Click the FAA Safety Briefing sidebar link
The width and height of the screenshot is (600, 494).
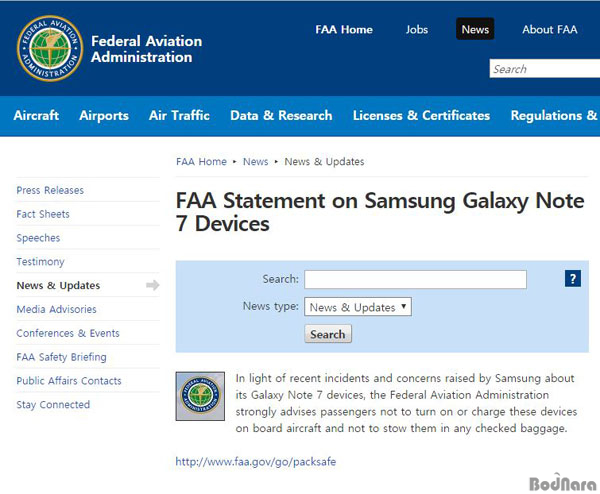pyautogui.click(x=62, y=357)
